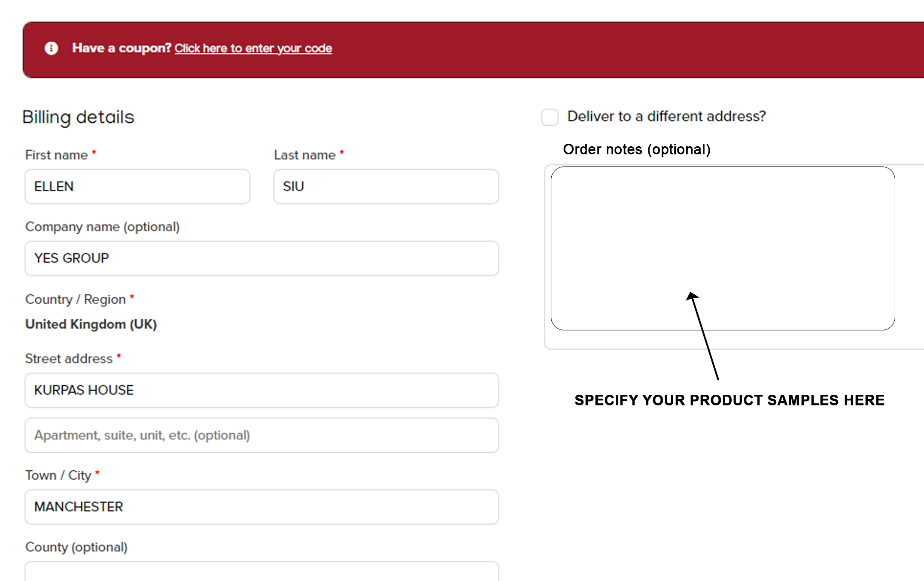This screenshot has width=924, height=581.
Task: Click the 'Street address' label
Action: 69,359
